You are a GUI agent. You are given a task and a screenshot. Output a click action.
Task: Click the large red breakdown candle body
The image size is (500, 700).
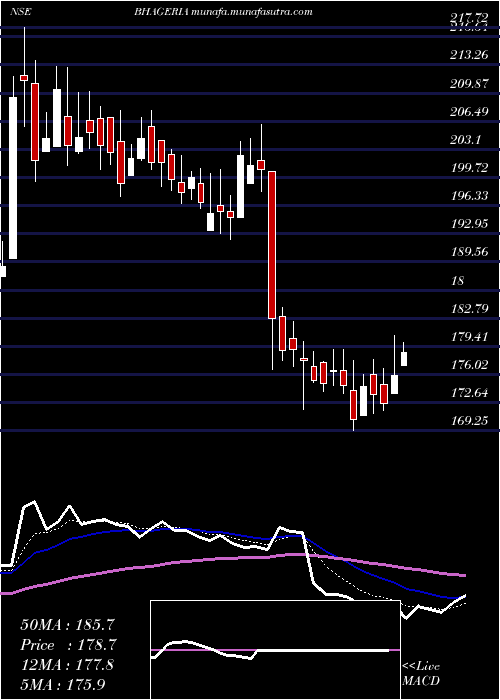coord(271,245)
